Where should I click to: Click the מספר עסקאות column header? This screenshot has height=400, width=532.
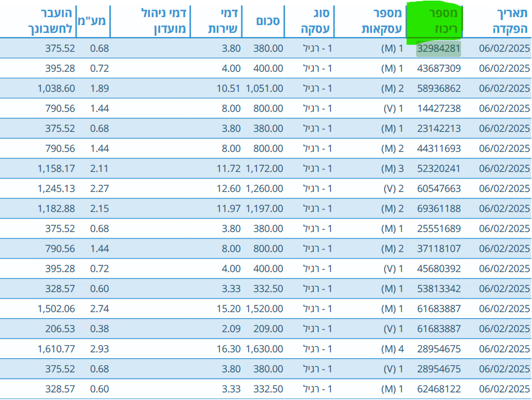[382, 21]
